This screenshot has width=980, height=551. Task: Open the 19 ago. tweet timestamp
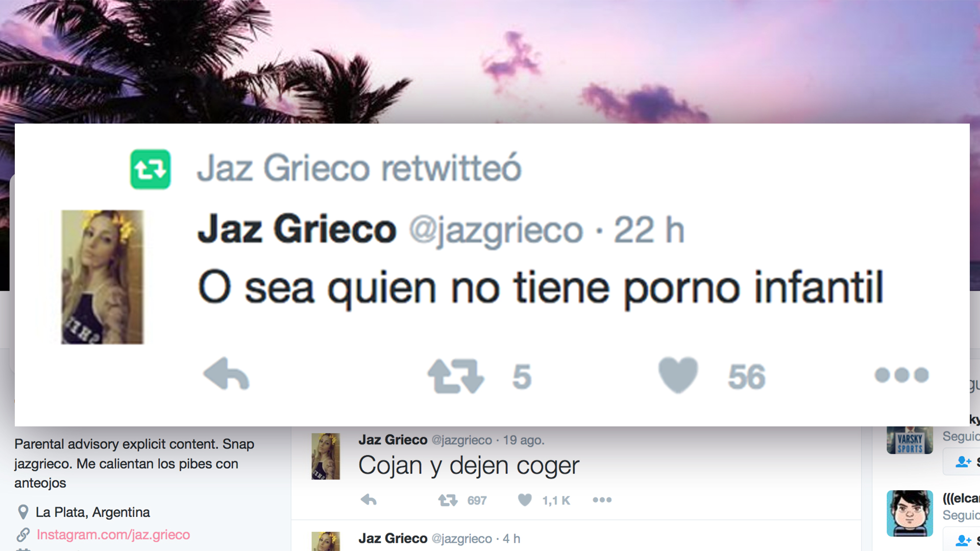pos(524,440)
